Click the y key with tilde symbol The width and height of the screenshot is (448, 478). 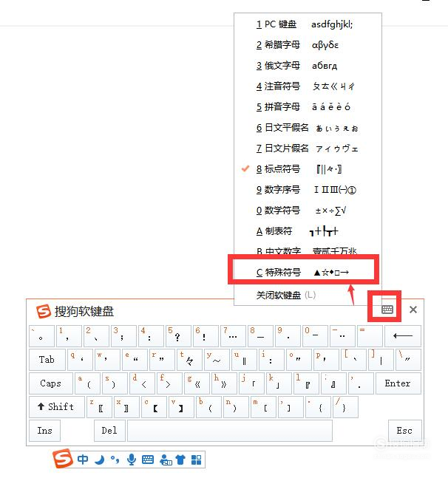coord(217,360)
